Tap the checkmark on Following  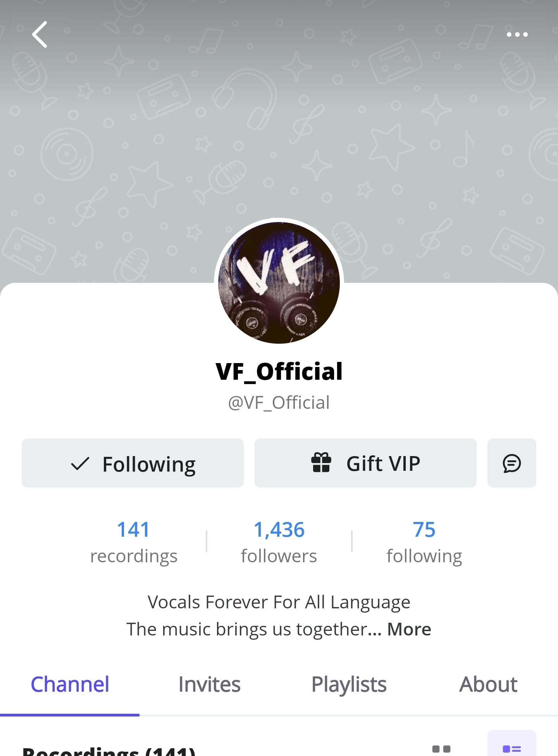(80, 464)
